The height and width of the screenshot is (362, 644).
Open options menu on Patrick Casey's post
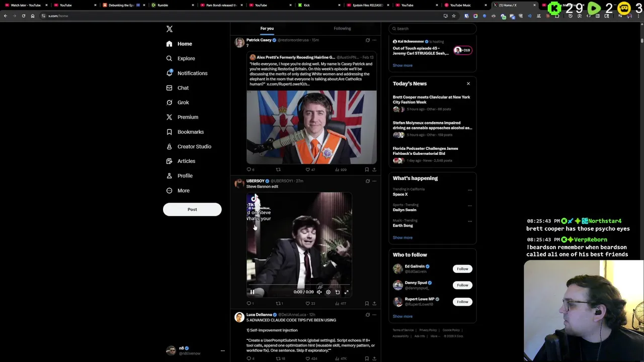(x=374, y=40)
